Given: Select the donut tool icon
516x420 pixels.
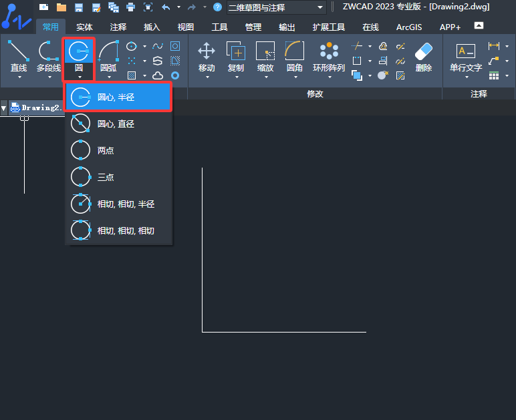Looking at the screenshot, I should [x=175, y=75].
